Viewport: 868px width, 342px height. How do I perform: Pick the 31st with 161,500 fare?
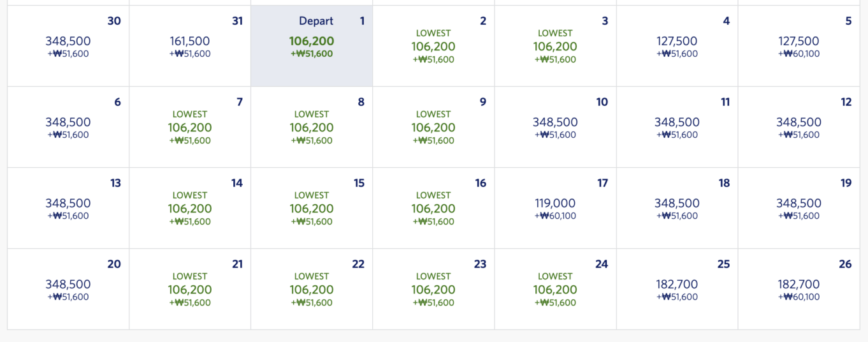(190, 46)
